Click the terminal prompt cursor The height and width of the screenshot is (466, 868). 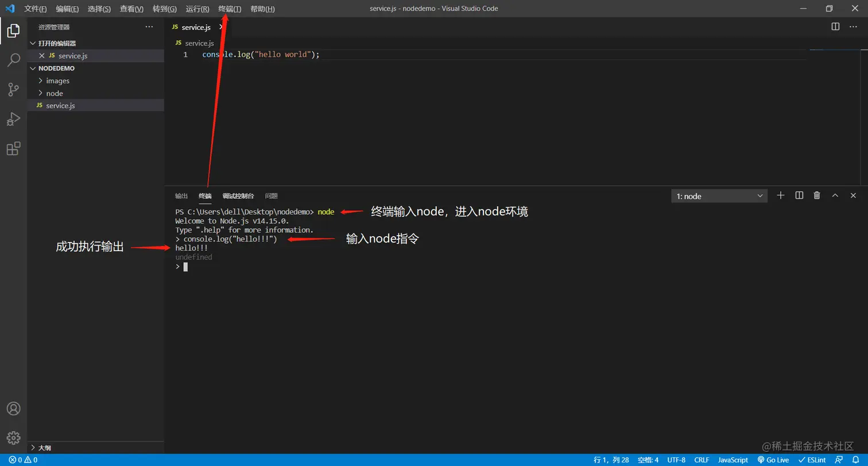(x=185, y=267)
